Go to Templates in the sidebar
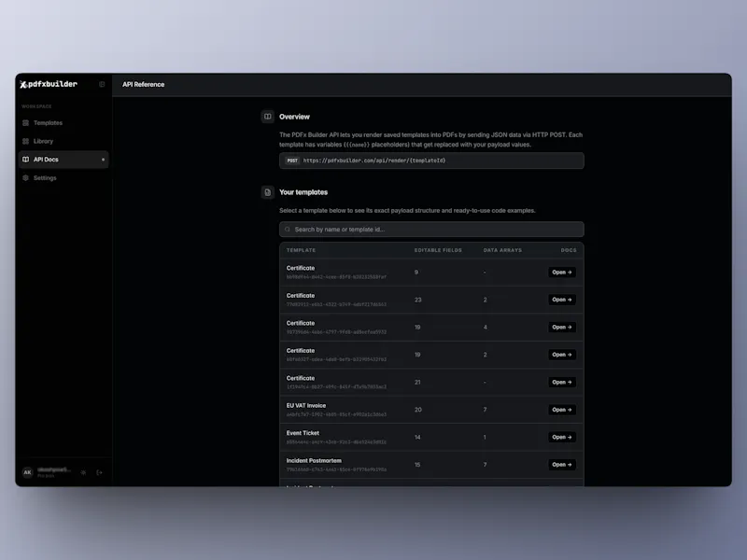747x560 pixels. pos(63,123)
